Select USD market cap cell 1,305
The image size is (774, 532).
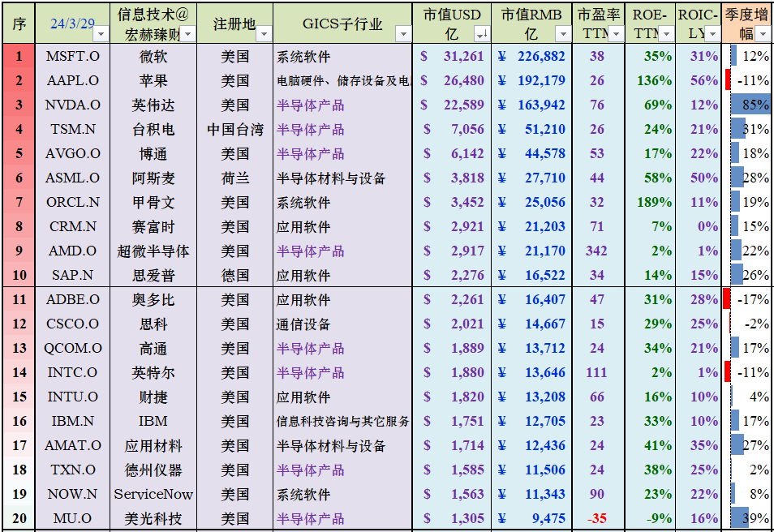click(452, 518)
